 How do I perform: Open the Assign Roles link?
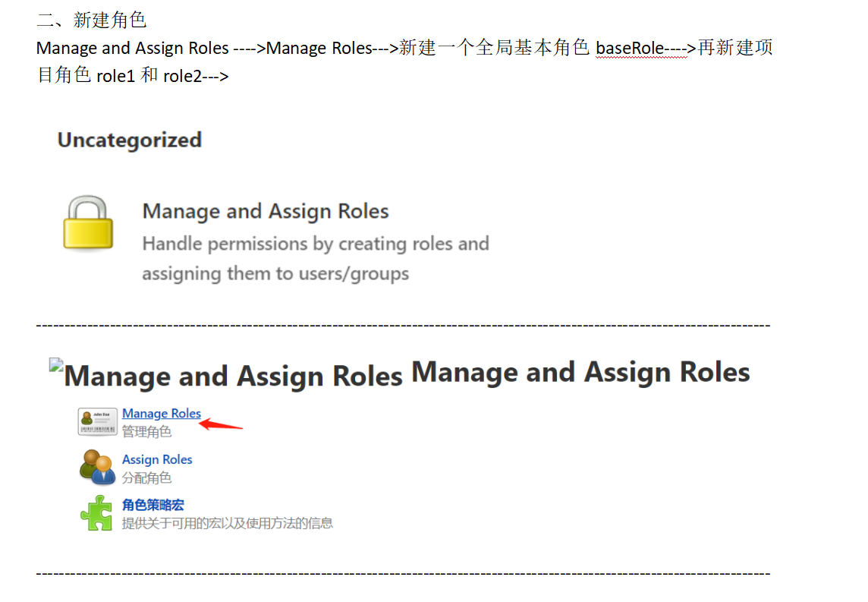click(x=157, y=459)
